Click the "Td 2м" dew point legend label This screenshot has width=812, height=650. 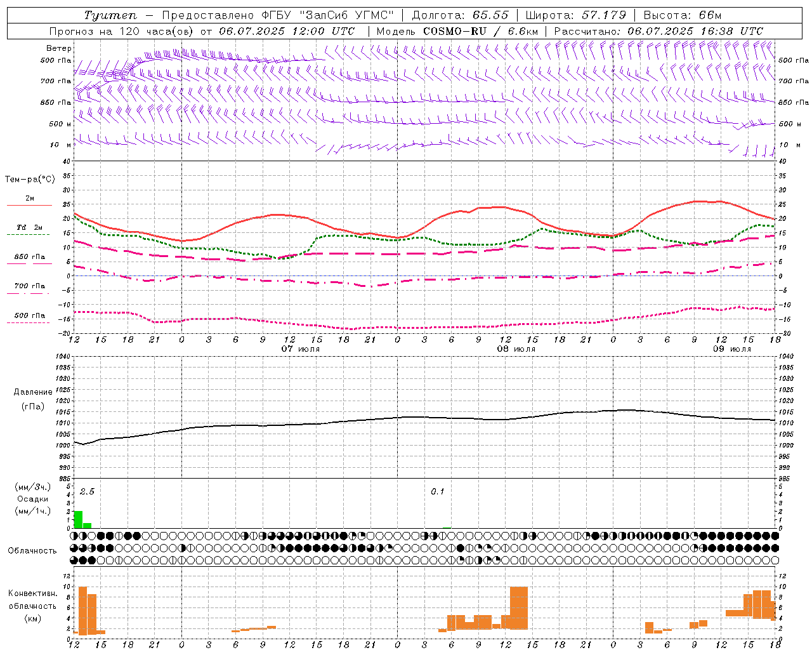pyautogui.click(x=30, y=227)
